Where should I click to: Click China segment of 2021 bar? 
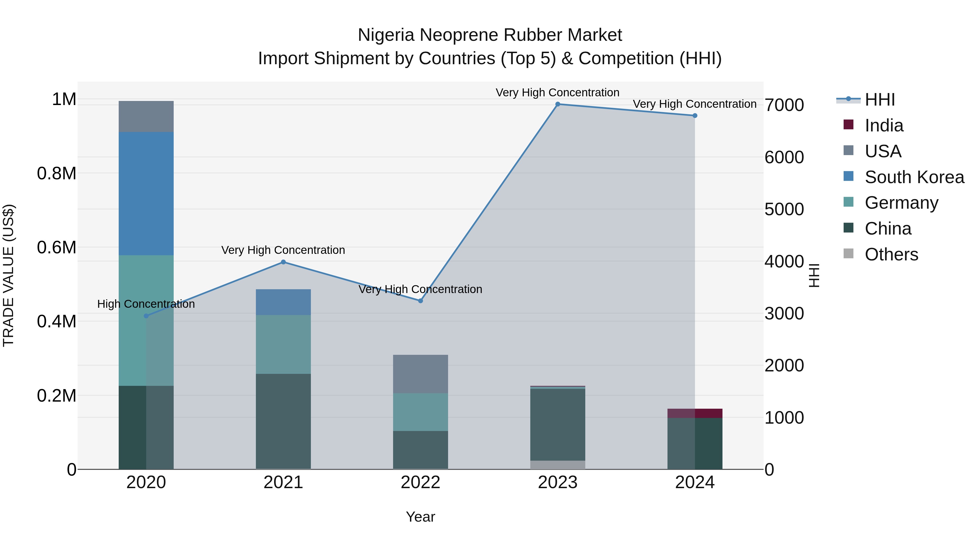(x=283, y=422)
